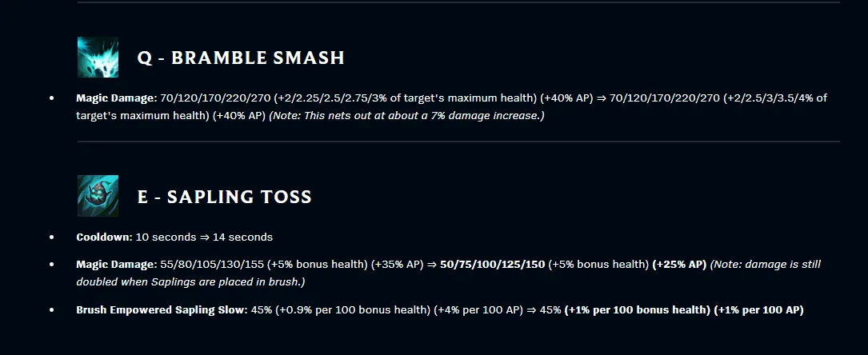Click the bold '+1% per 100 bonus health' text
Viewport: 868px width, 355px height.
tap(637, 309)
